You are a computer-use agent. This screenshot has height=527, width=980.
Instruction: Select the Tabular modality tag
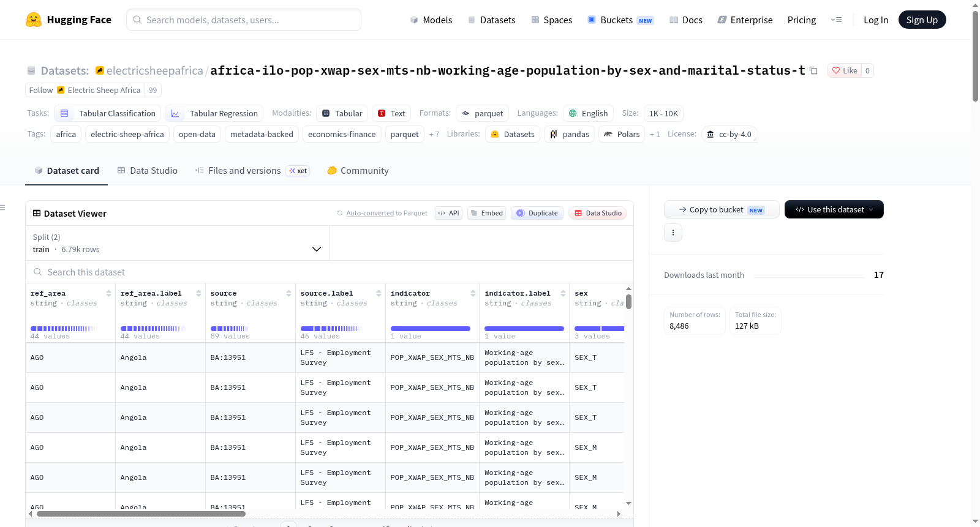(x=342, y=113)
